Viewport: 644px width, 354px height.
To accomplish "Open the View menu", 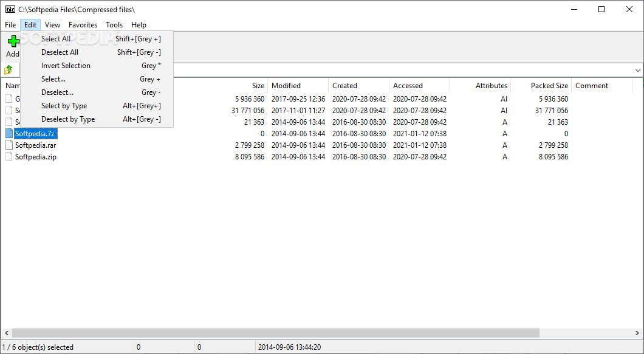I will coord(53,25).
